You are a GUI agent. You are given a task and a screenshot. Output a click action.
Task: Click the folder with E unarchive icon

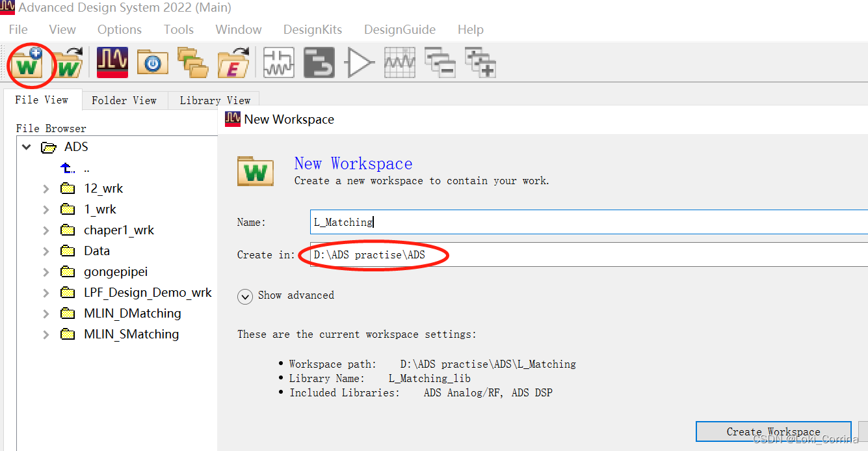tap(233, 62)
